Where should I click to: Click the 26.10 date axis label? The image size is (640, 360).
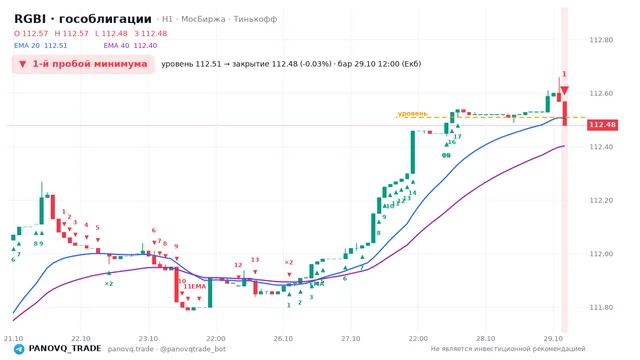point(283,339)
